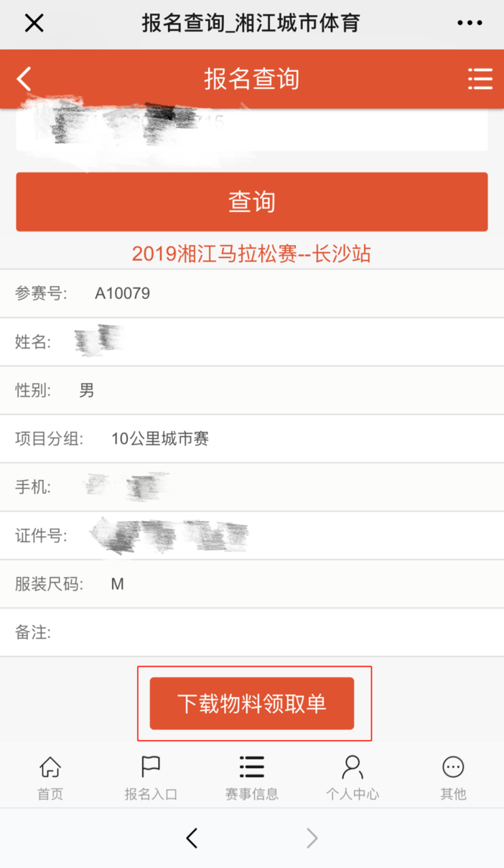The height and width of the screenshot is (868, 504).
Task: Tap the white back arrow in header
Action: pos(24,78)
